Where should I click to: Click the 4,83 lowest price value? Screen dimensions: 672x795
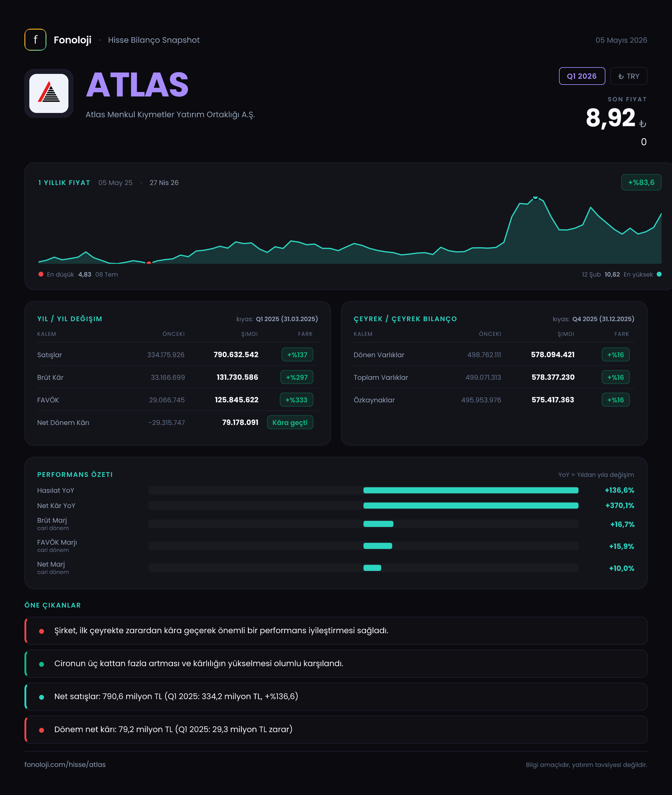pos(85,274)
